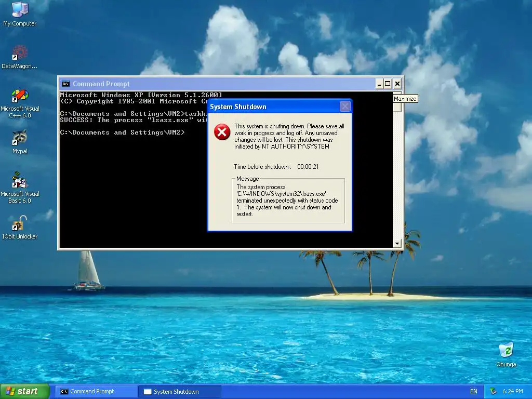Viewport: 532px width, 399px height.
Task: Open the My Computer desktop icon
Action: [20, 14]
